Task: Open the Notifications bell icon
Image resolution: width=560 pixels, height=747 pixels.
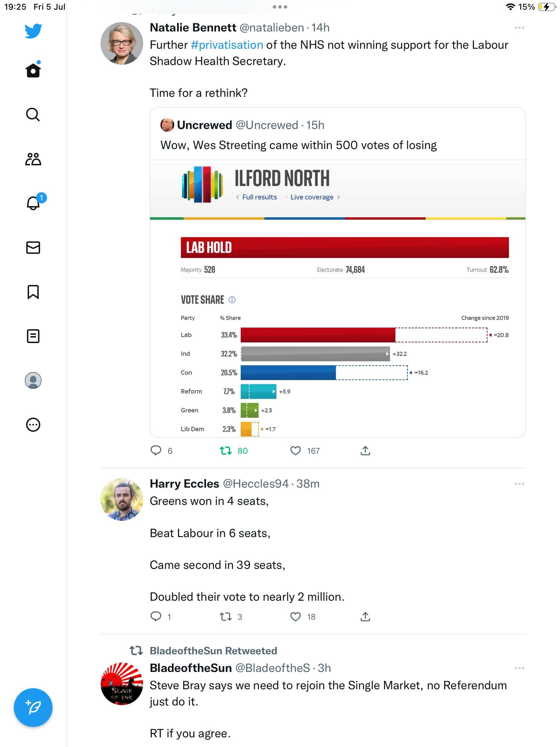Action: 34,203
